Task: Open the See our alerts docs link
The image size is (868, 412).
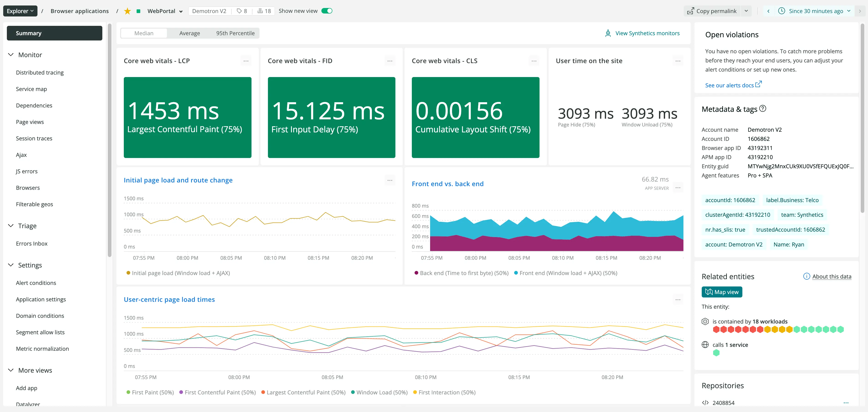Action: click(x=730, y=85)
